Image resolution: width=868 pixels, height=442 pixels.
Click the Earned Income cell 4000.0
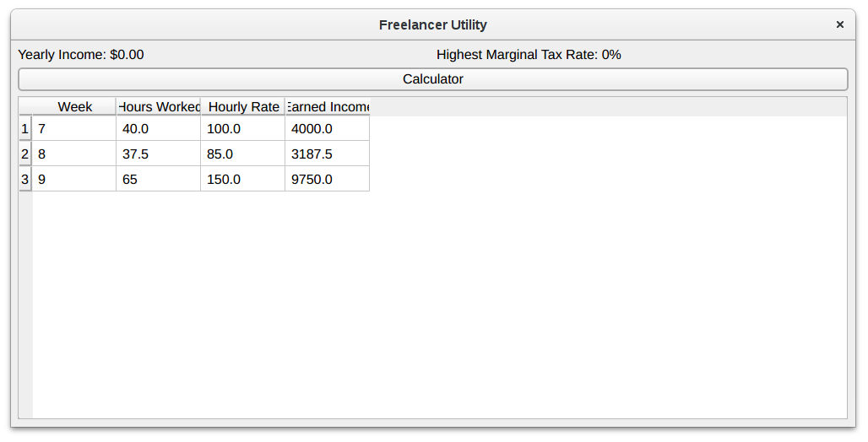(x=328, y=129)
